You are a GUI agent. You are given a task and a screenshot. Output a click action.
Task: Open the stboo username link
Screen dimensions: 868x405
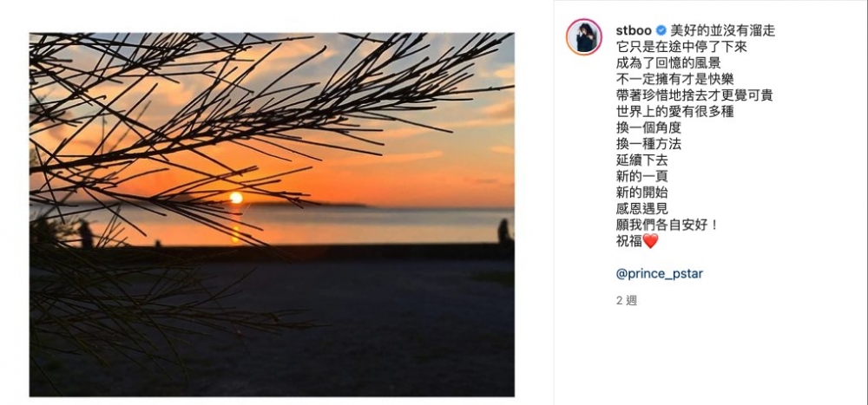tap(634, 30)
